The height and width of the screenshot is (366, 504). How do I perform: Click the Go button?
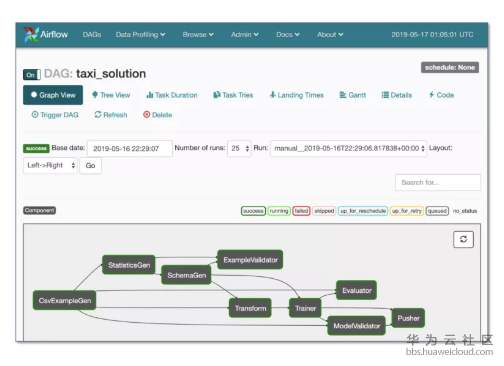pyautogui.click(x=90, y=165)
